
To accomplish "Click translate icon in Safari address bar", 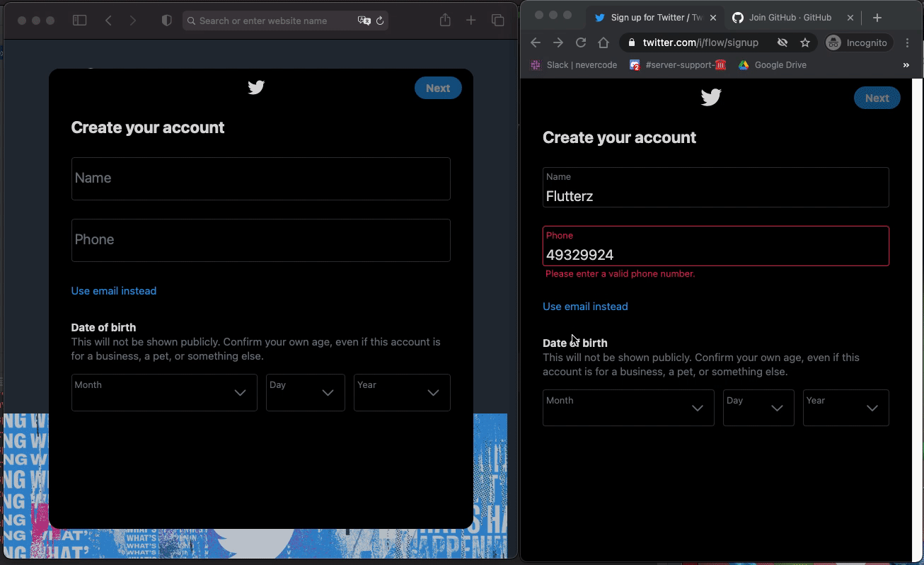I will coord(364,21).
